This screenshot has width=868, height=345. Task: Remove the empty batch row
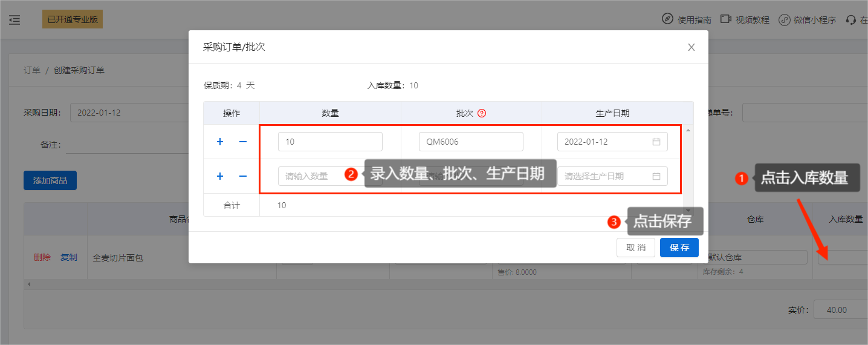tap(243, 176)
